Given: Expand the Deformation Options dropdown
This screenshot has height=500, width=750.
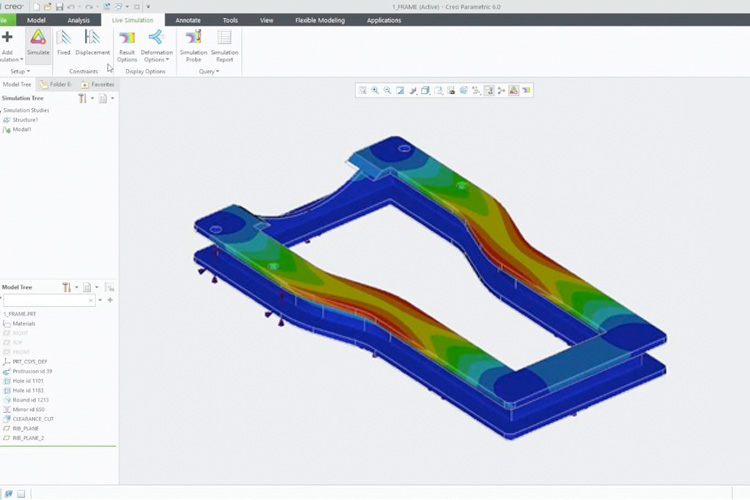Looking at the screenshot, I should pyautogui.click(x=156, y=59).
